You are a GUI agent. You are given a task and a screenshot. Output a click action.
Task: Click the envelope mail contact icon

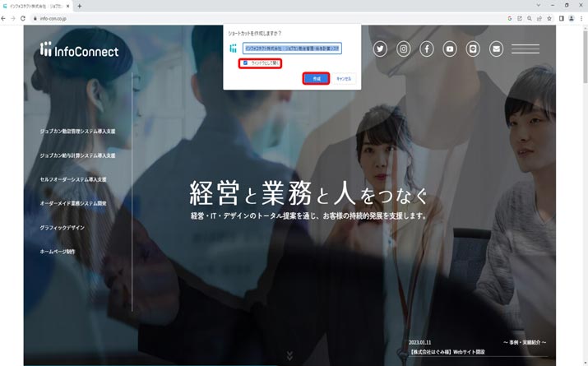tap(496, 49)
